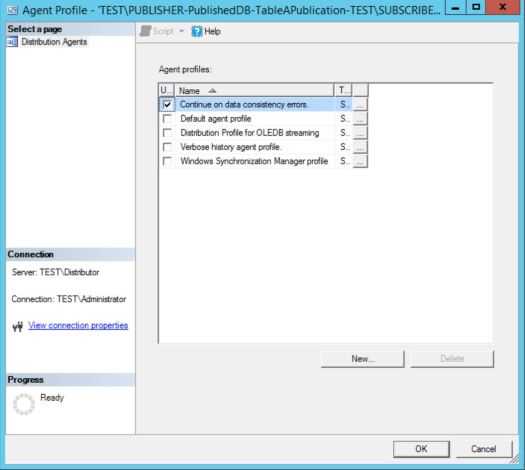
Task: Click the Ready progress spinner
Action: tap(24, 404)
